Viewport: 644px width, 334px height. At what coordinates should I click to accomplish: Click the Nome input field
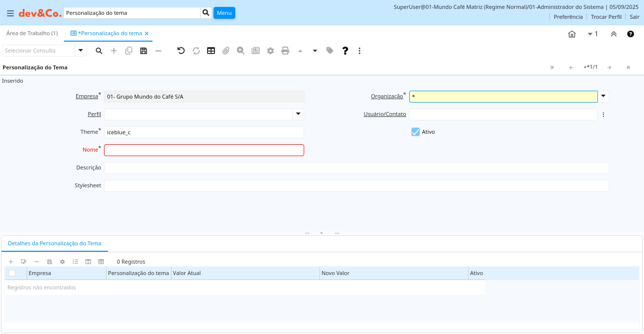point(204,150)
